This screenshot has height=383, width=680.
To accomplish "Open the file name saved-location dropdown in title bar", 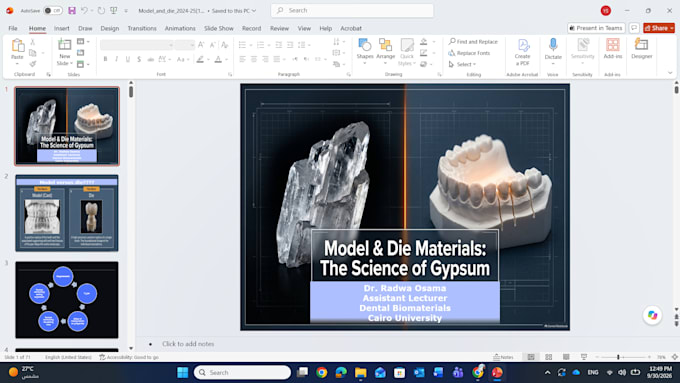I will tap(254, 11).
